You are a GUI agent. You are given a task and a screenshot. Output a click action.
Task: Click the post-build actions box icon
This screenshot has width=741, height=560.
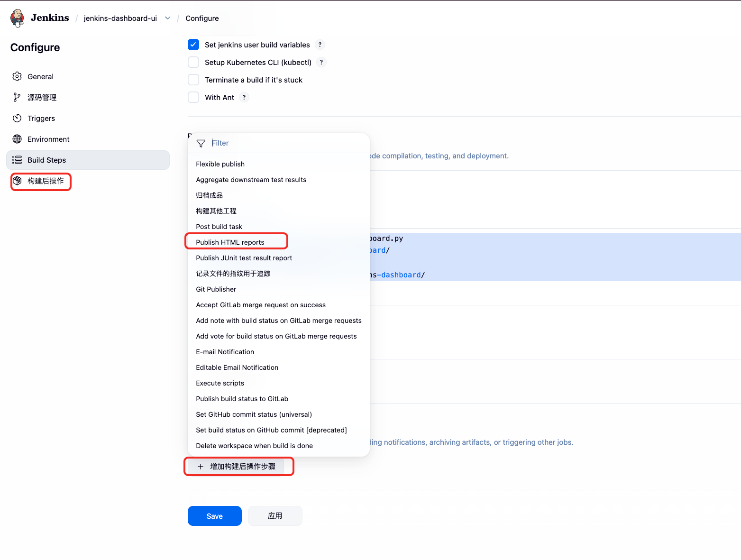pyautogui.click(x=17, y=181)
